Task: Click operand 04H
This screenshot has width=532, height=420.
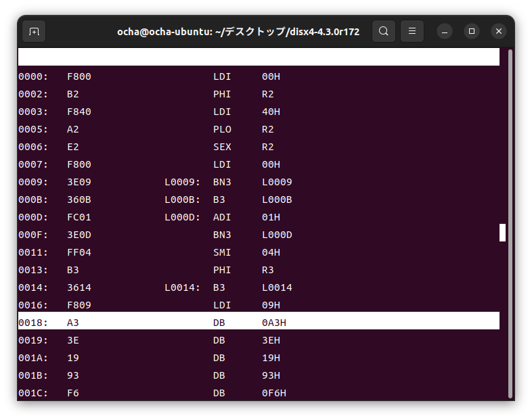Action: click(x=271, y=252)
